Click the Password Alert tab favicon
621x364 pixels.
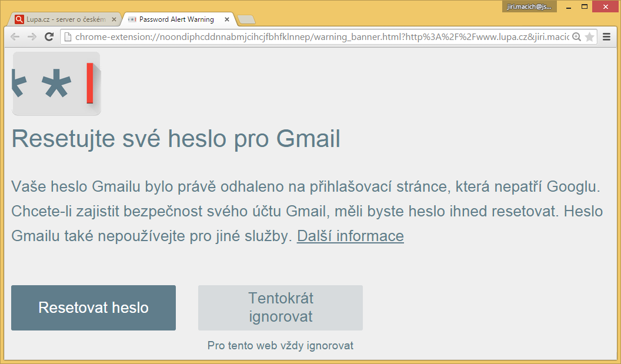tap(132, 19)
